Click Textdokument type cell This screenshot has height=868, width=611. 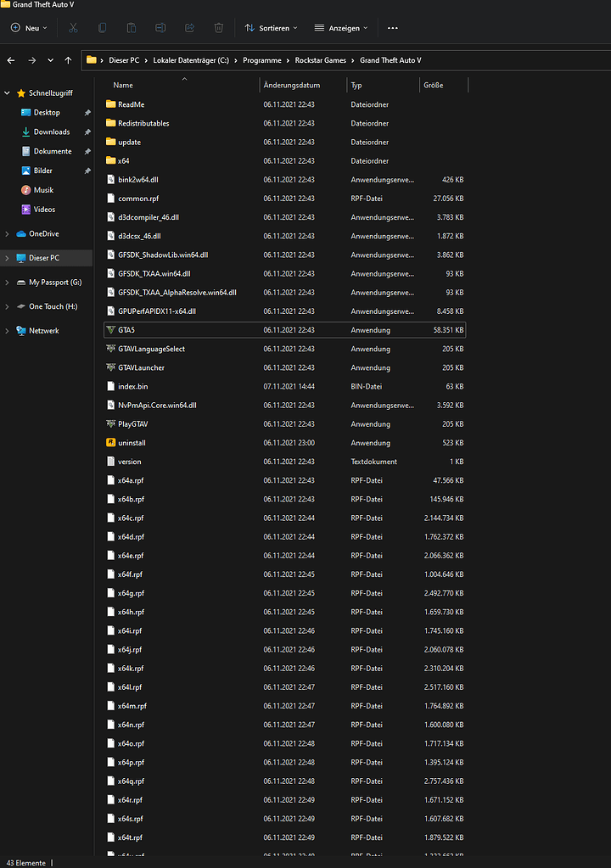pyautogui.click(x=373, y=462)
